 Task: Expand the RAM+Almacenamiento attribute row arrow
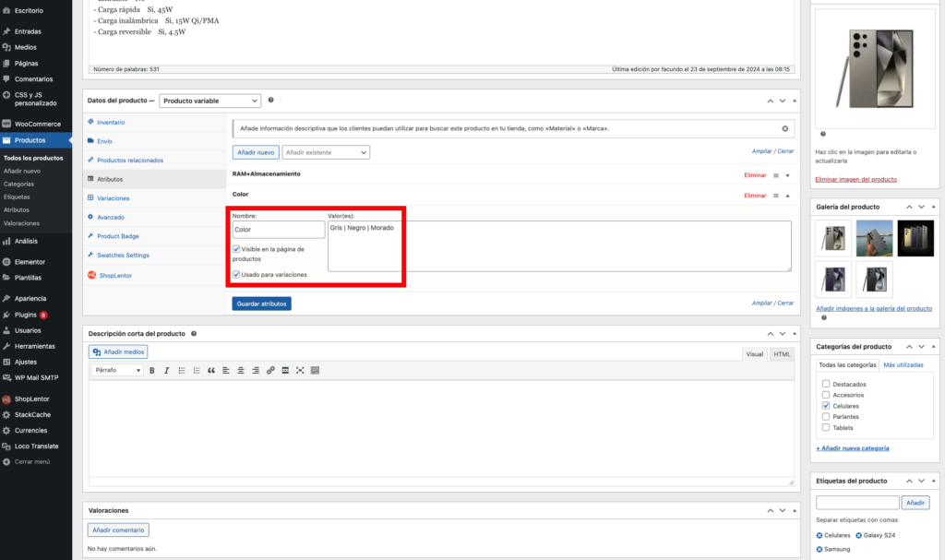[x=787, y=174]
